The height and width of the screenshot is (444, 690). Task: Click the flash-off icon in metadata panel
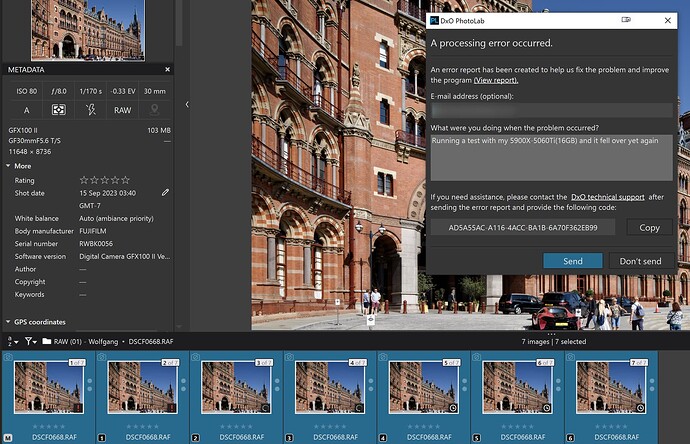click(x=91, y=110)
